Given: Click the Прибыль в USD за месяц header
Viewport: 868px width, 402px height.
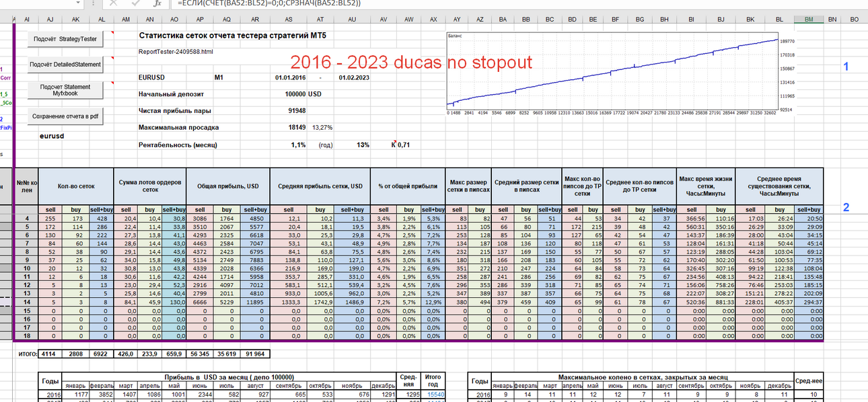Looking at the screenshot, I should [229, 378].
